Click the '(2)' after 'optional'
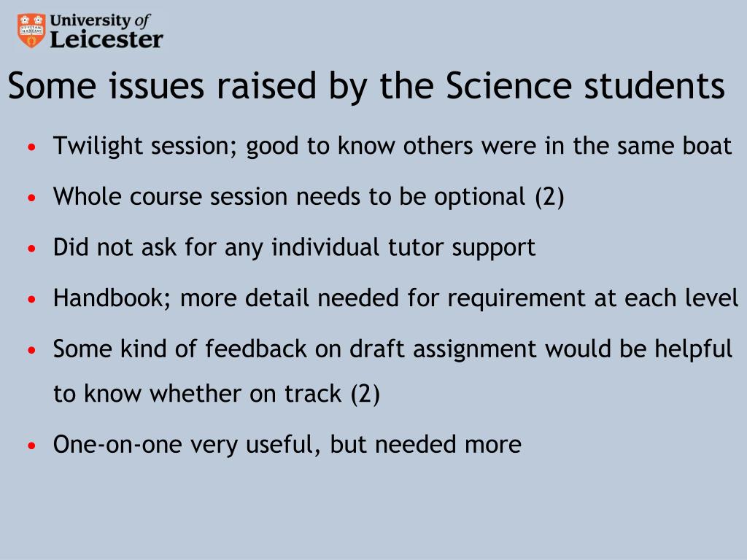The width and height of the screenshot is (747, 560). point(549,197)
